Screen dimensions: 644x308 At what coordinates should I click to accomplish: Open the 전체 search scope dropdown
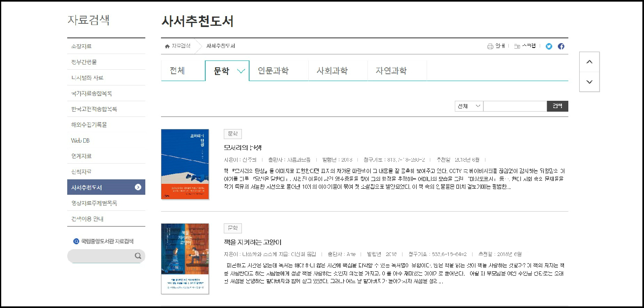[469, 106]
